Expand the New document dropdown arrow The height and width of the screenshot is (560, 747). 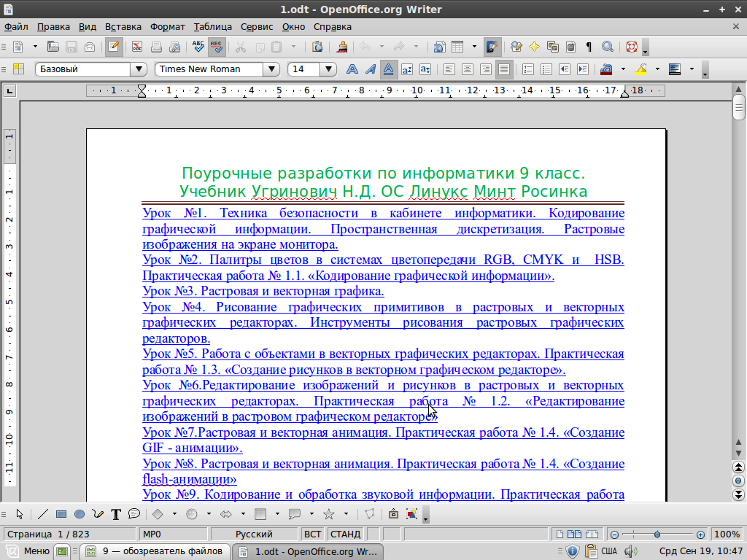[x=35, y=47]
